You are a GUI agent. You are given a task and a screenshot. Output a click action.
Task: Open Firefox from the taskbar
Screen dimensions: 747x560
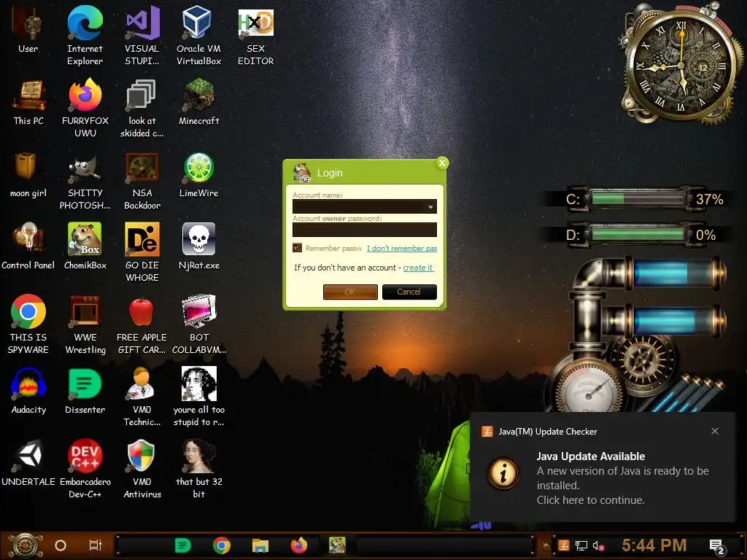coord(298,545)
